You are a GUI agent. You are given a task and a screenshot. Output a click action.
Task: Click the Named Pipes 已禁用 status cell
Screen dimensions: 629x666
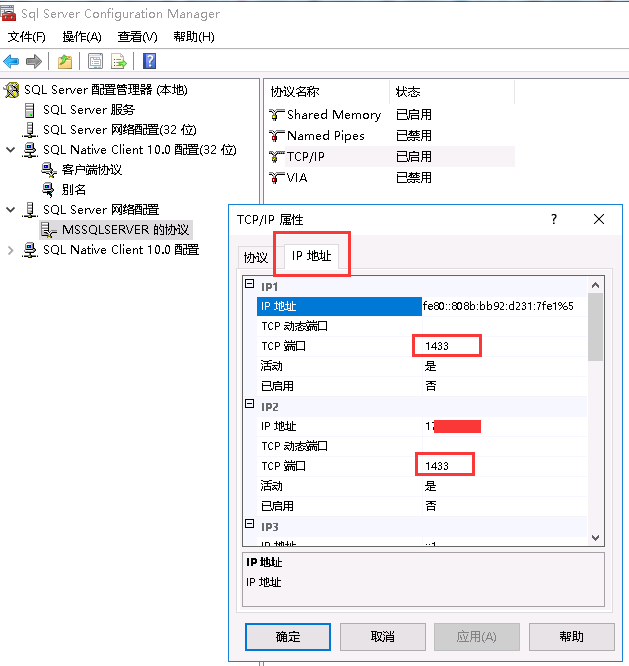point(414,135)
